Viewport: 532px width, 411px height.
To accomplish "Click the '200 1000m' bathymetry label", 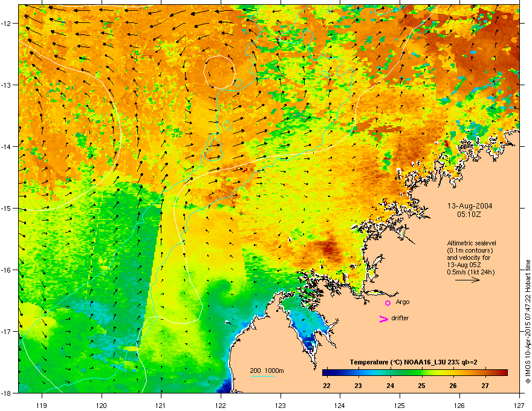I will click(267, 371).
